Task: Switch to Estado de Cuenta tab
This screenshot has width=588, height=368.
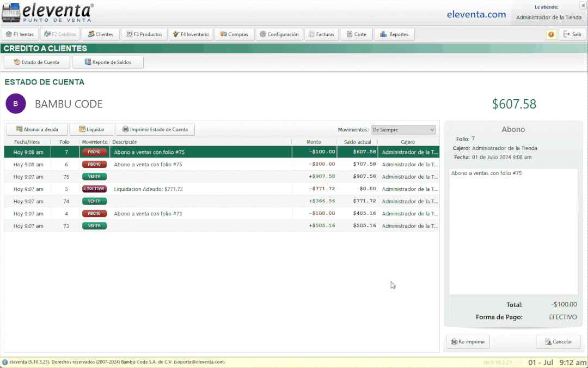Action: coord(36,62)
